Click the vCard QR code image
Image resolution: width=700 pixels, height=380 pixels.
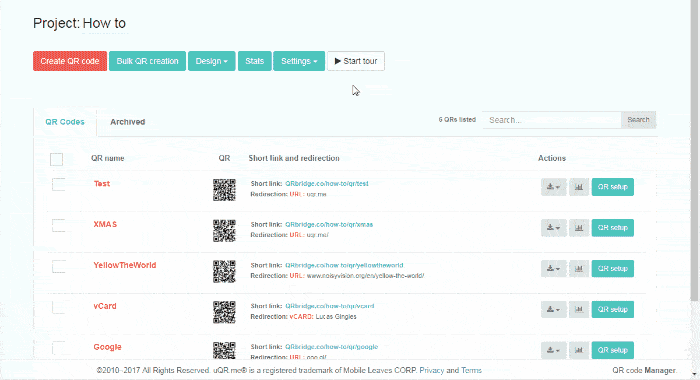224,312
